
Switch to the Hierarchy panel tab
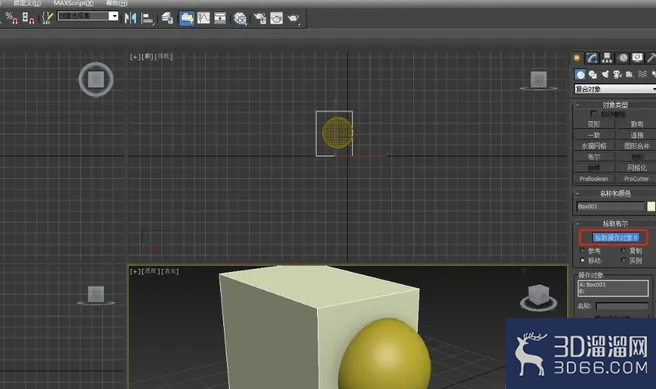[607, 58]
